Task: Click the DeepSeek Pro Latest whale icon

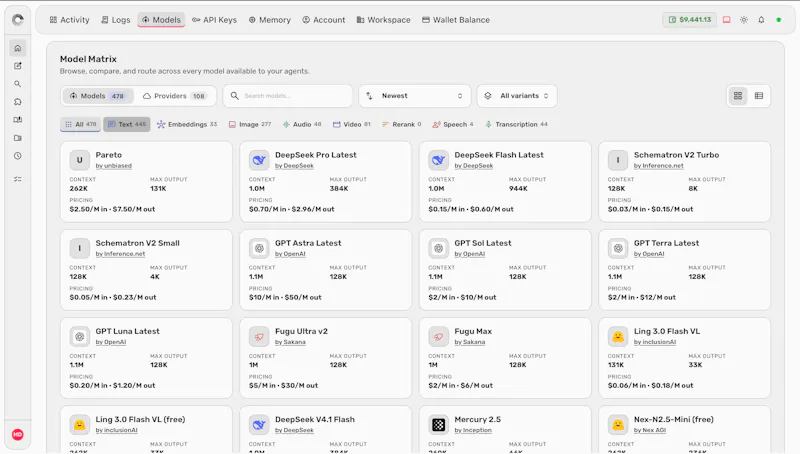Action: pos(259,160)
